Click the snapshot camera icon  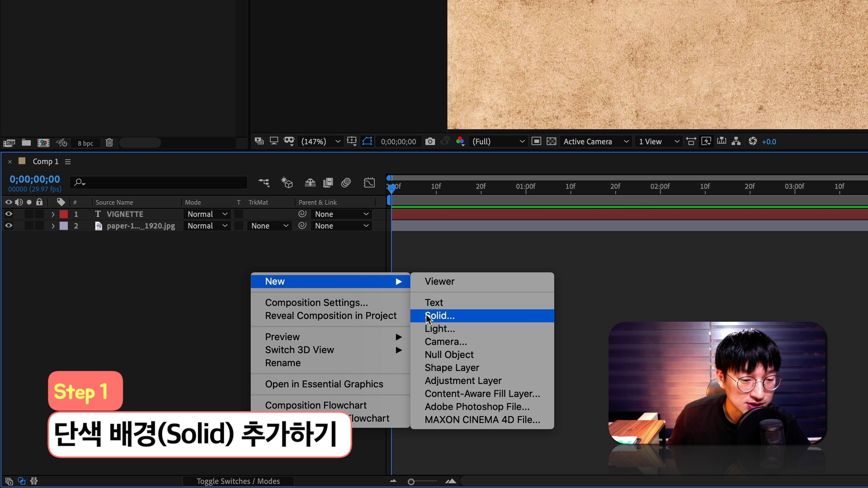(430, 141)
